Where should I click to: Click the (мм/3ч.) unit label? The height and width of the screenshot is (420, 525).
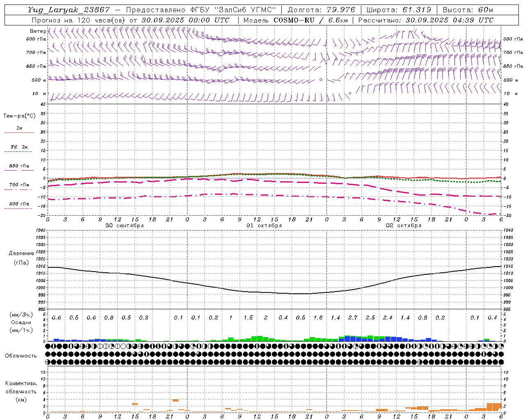point(21,315)
